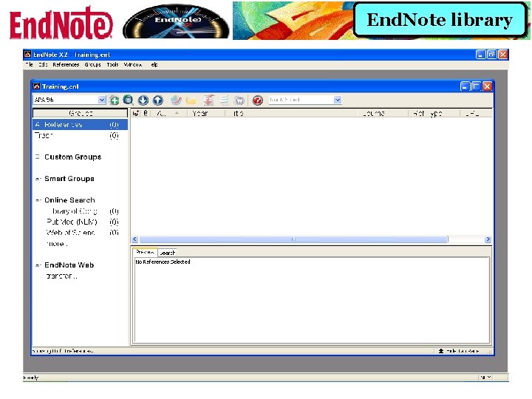Select the All References group
Viewport: 532px width, 399px height.
pyautogui.click(x=80, y=125)
